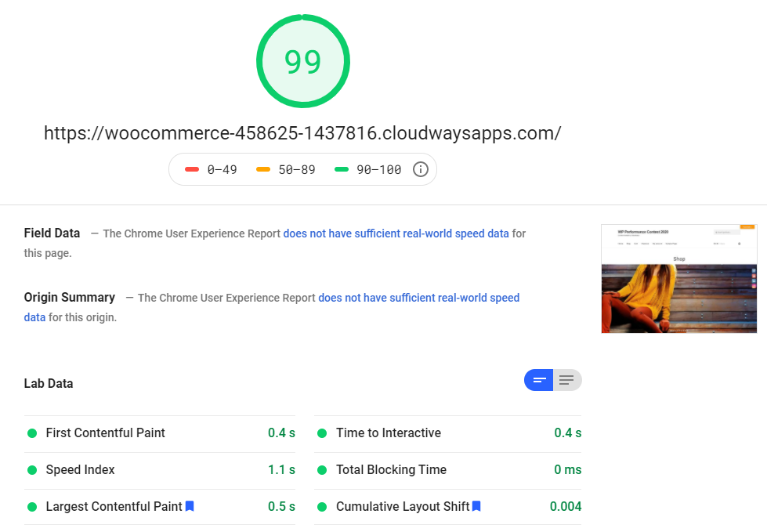
Task: Click the Field Data heading
Action: click(x=52, y=233)
